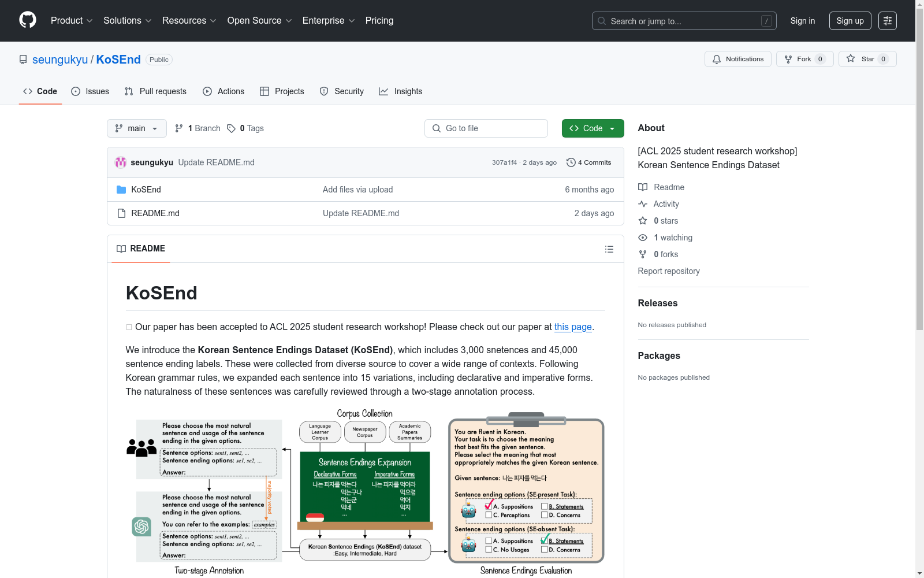Open the KoSEnd folder row name
Viewport: 924px width, 578px height.
tap(146, 190)
